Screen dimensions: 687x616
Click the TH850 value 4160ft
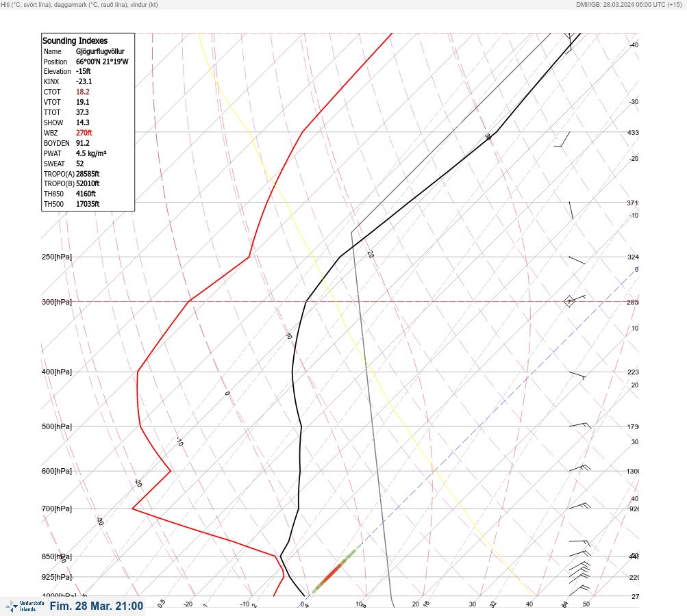pos(86,194)
